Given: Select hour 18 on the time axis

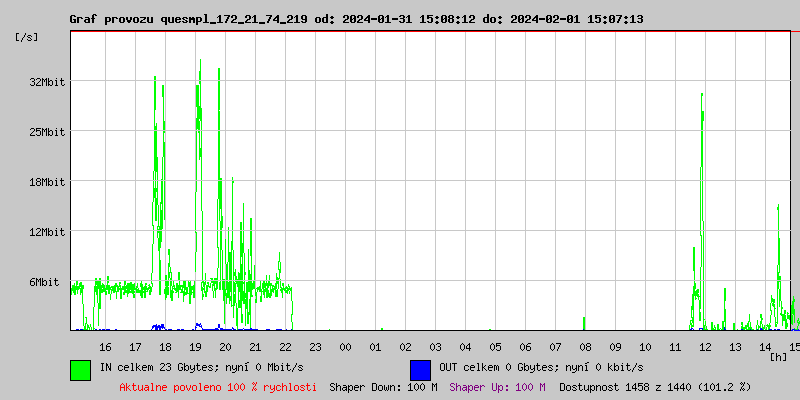Looking at the screenshot, I should [165, 346].
